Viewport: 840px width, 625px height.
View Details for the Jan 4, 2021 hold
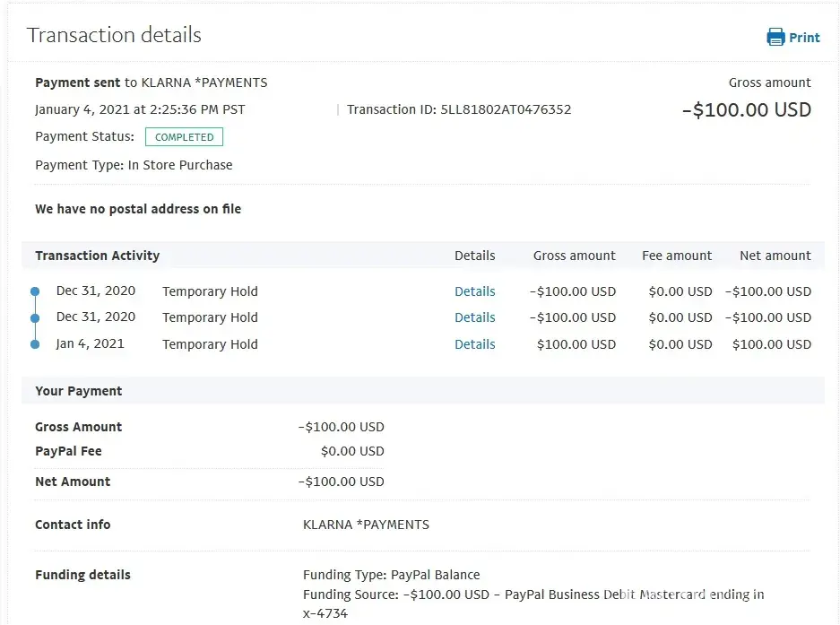click(x=474, y=344)
